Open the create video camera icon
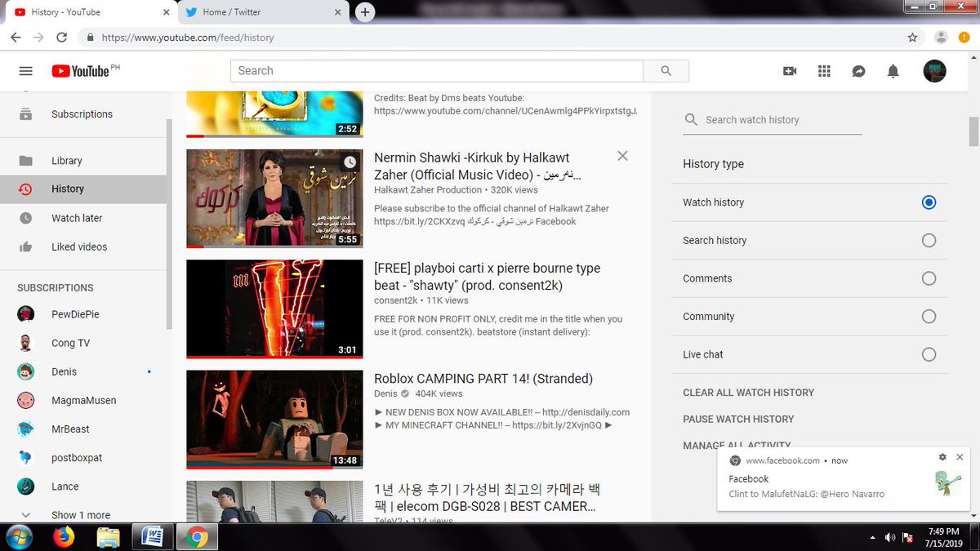980x551 pixels. click(790, 71)
